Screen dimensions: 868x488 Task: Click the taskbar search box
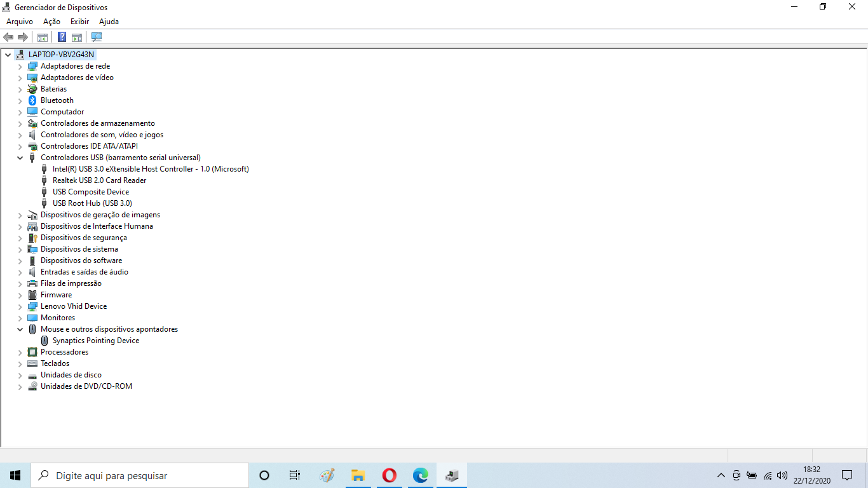(140, 475)
